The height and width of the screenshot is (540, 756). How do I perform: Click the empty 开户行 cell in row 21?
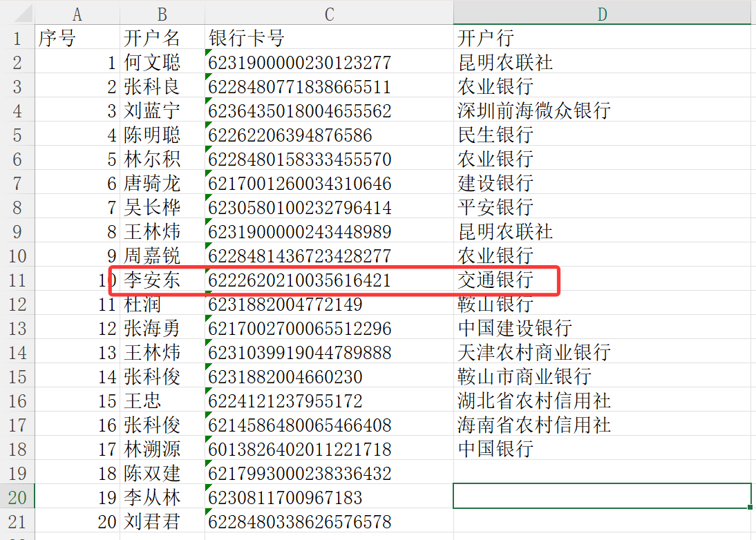click(x=602, y=521)
